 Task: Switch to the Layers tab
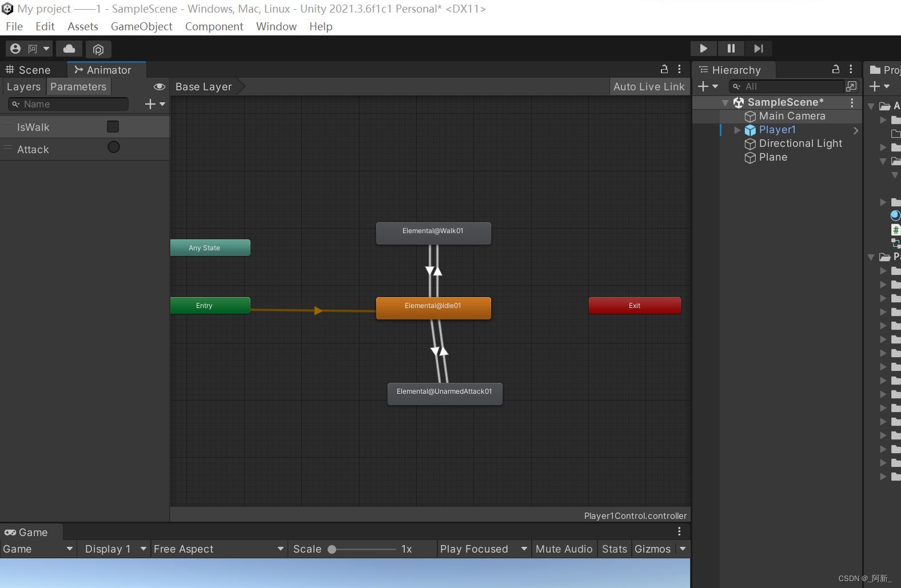pyautogui.click(x=23, y=87)
